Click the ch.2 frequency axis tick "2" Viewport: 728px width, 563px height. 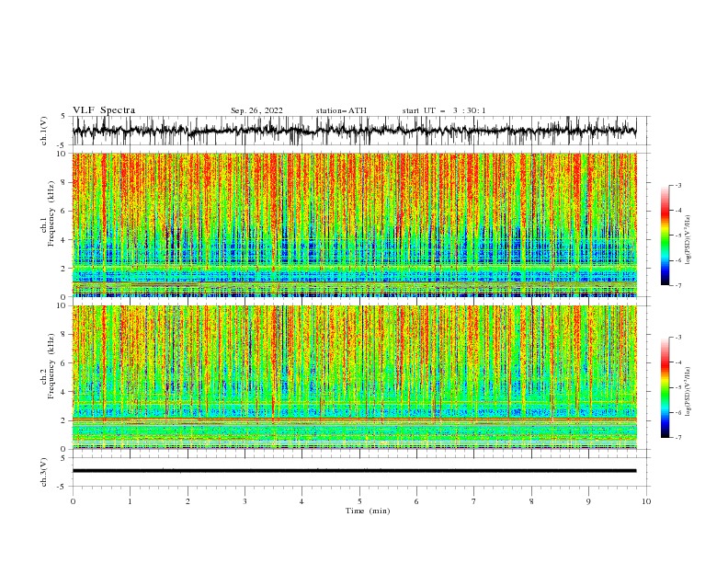coord(63,420)
